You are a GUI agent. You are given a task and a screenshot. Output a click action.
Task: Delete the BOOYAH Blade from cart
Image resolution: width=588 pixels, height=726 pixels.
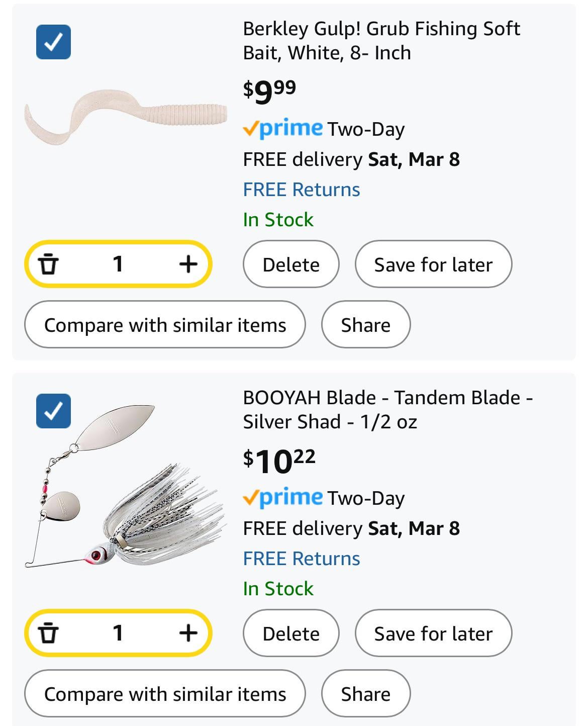[x=291, y=633]
